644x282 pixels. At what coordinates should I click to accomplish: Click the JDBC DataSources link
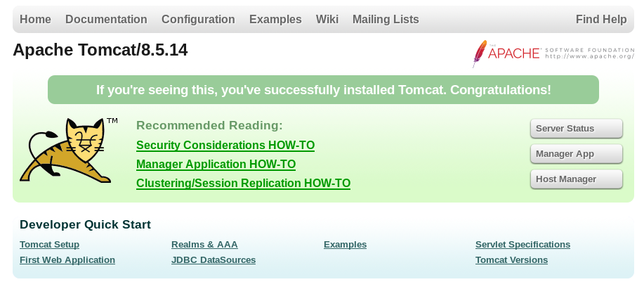(x=213, y=260)
